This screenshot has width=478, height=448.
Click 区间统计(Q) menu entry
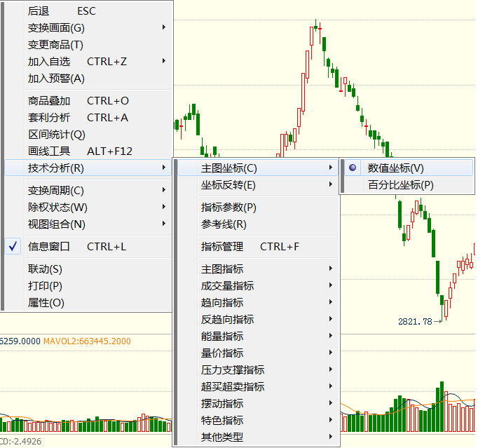(x=57, y=135)
